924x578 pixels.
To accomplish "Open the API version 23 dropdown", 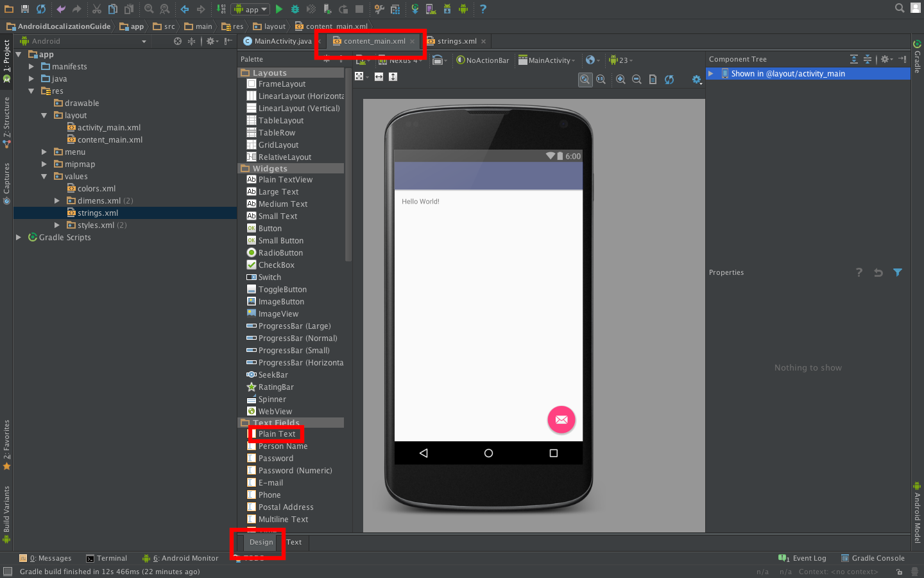I will coord(619,60).
